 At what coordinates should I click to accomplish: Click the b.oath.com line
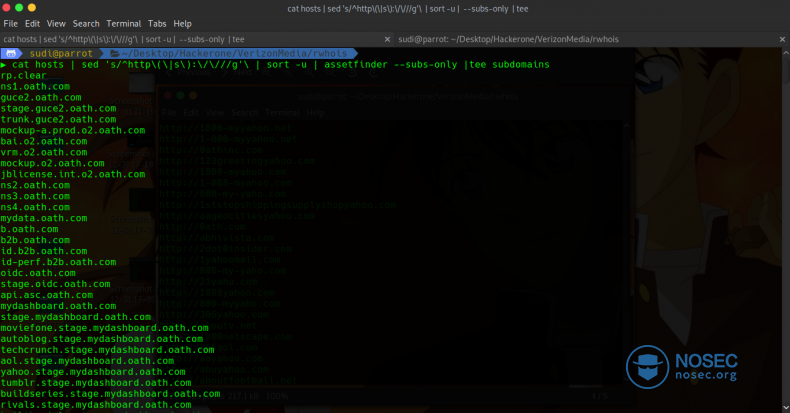pyautogui.click(x=29, y=229)
